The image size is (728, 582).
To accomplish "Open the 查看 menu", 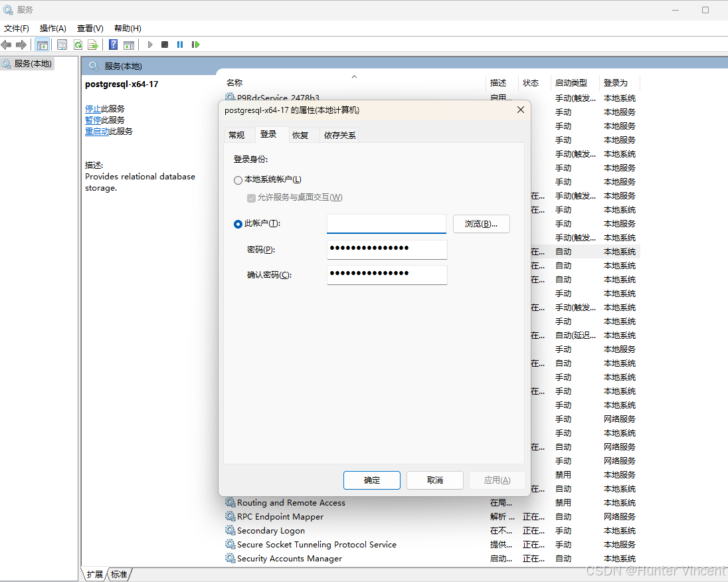I will click(x=90, y=28).
